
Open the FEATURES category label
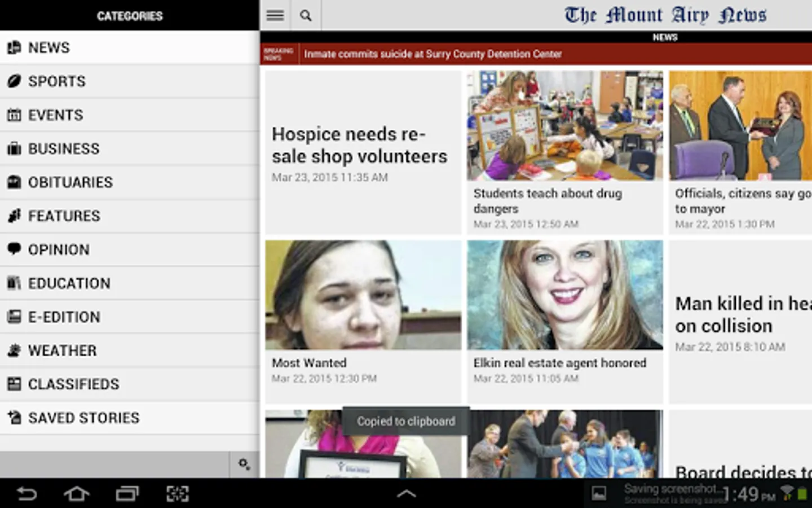pyautogui.click(x=64, y=216)
